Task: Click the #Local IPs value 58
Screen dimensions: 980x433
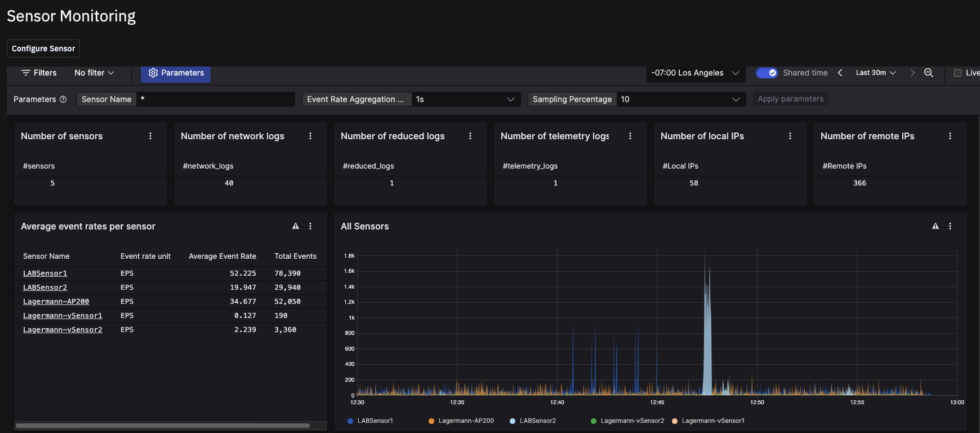Action: pyautogui.click(x=694, y=183)
